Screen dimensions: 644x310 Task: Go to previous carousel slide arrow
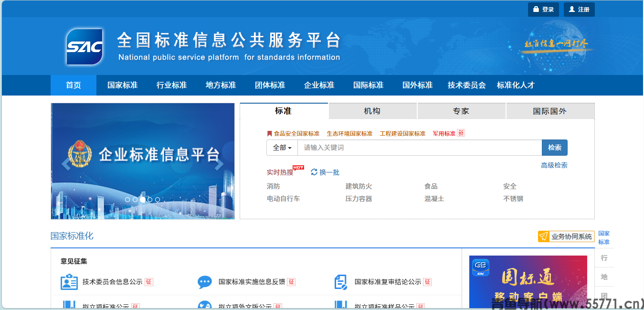pyautogui.click(x=66, y=163)
